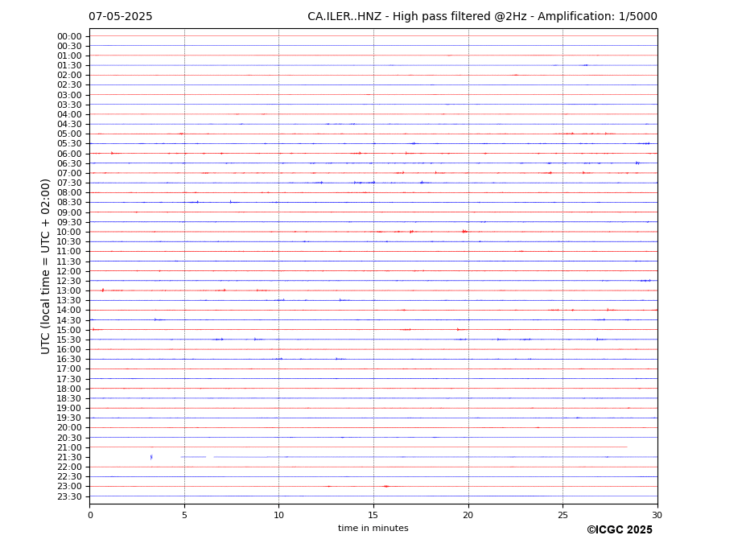Click the UTC local time y-axis label
Image resolution: width=746 pixels, height=560 pixels.
[x=45, y=266]
